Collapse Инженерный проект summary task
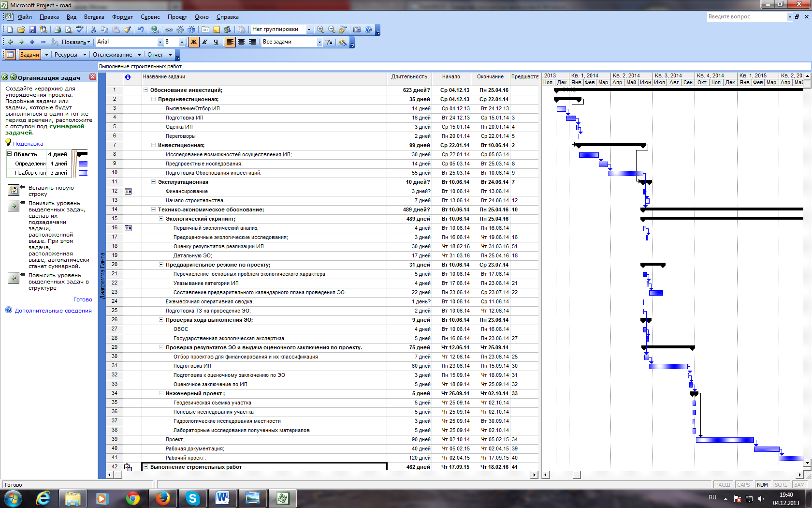812x508 pixels. point(161,393)
